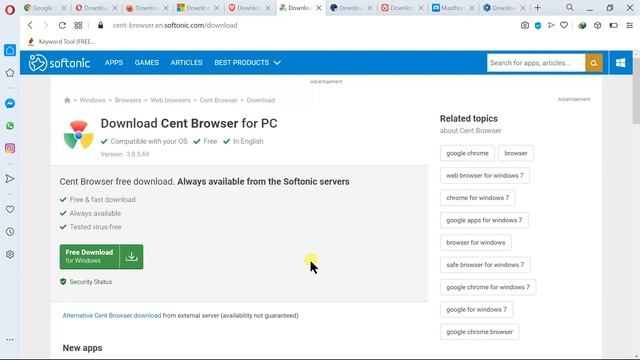Select web browser for windows 7 tag
640x360 pixels.
[x=485, y=176]
